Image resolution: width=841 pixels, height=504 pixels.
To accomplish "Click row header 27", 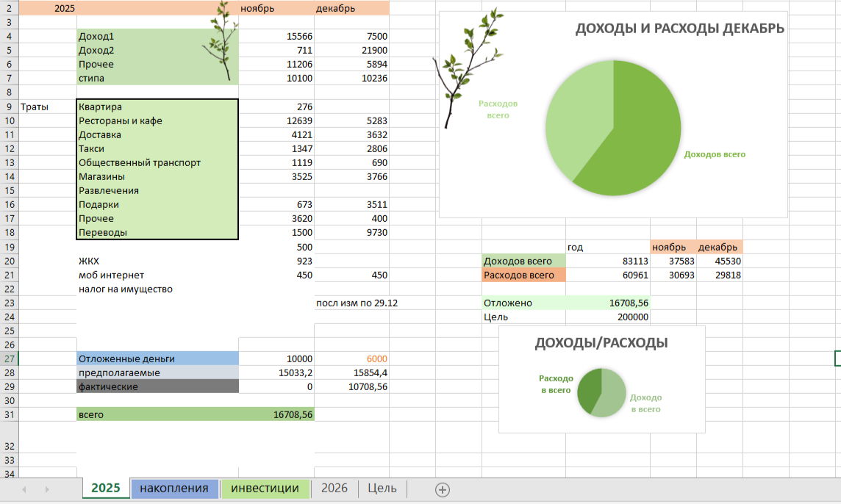I will point(10,359).
